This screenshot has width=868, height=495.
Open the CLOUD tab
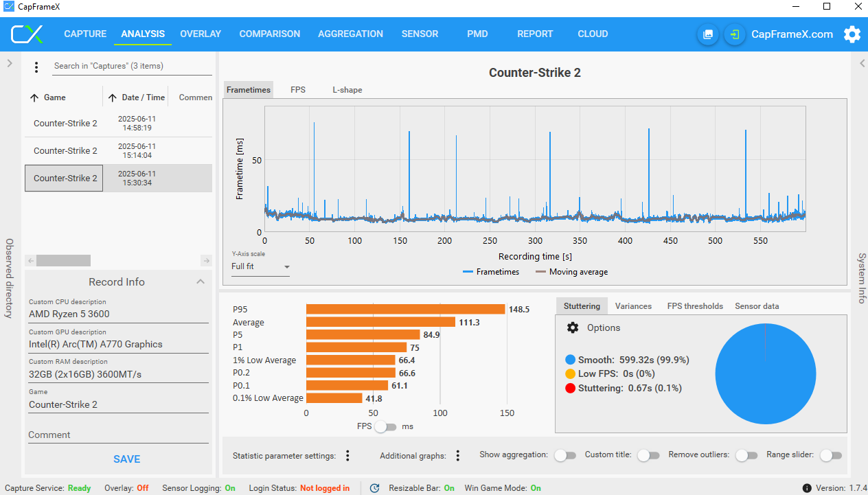coord(593,34)
